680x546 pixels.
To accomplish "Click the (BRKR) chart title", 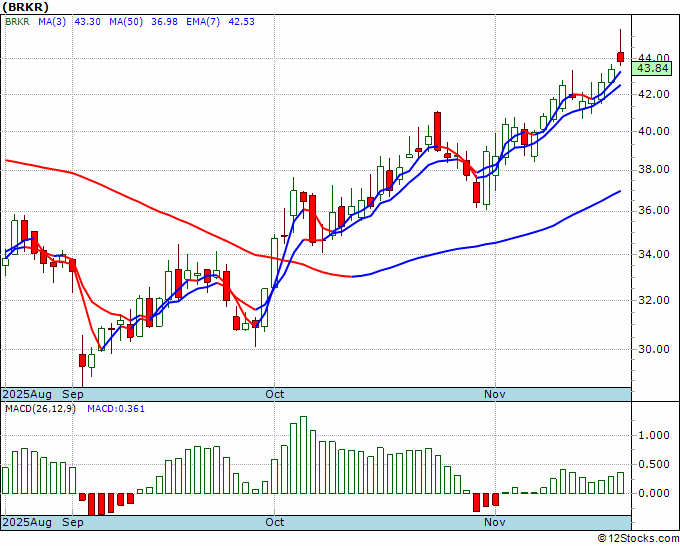I will (26, 7).
